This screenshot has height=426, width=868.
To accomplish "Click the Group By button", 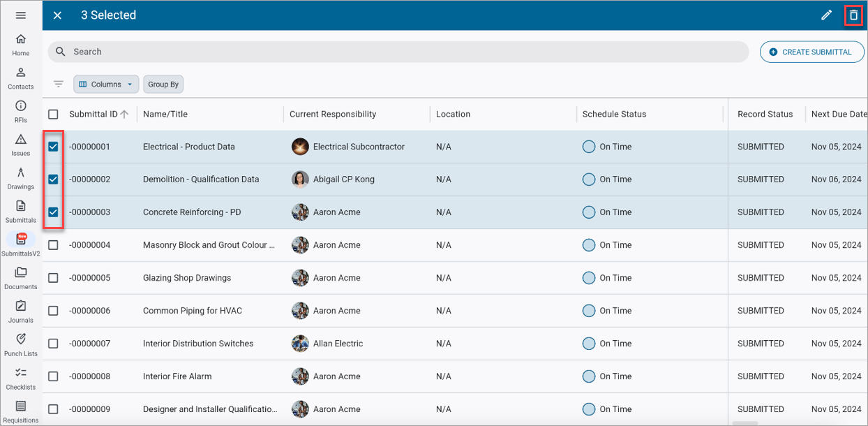I will point(163,85).
